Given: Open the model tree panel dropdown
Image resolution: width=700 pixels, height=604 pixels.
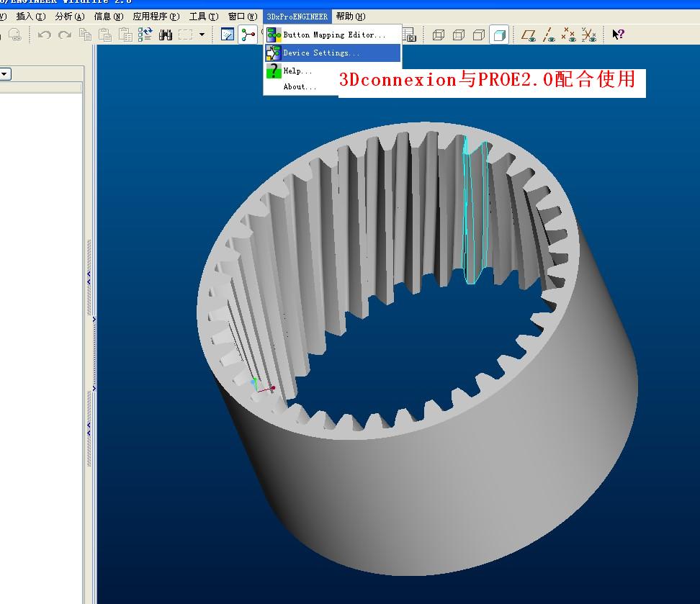Looking at the screenshot, I should coord(5,73).
